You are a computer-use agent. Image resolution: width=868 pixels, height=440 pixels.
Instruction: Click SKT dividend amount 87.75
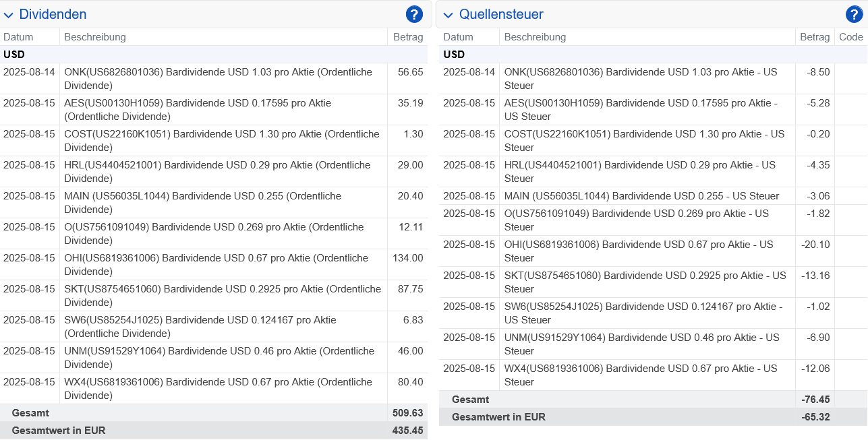click(x=411, y=289)
